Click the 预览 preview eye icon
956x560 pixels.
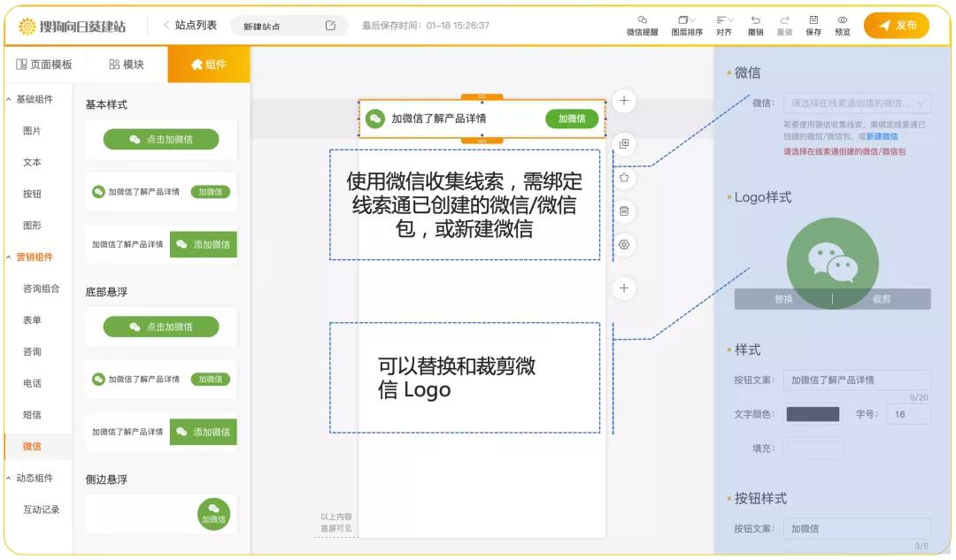coord(843,26)
